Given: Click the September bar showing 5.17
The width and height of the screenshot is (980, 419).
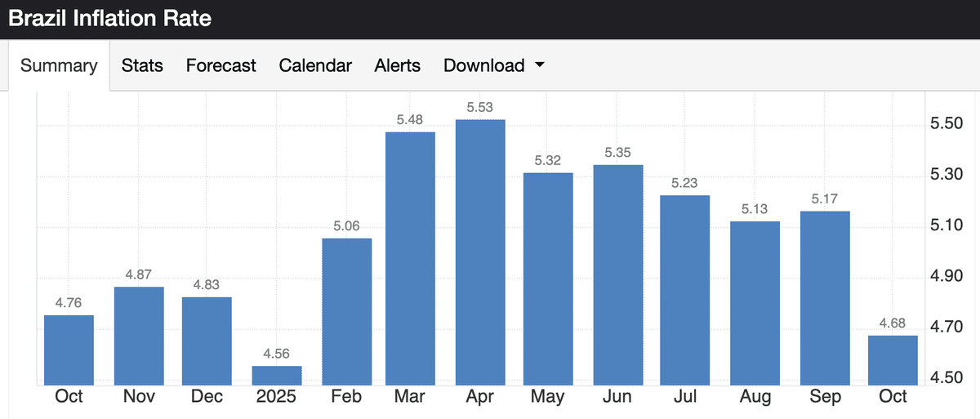Looking at the screenshot, I should point(825,297).
